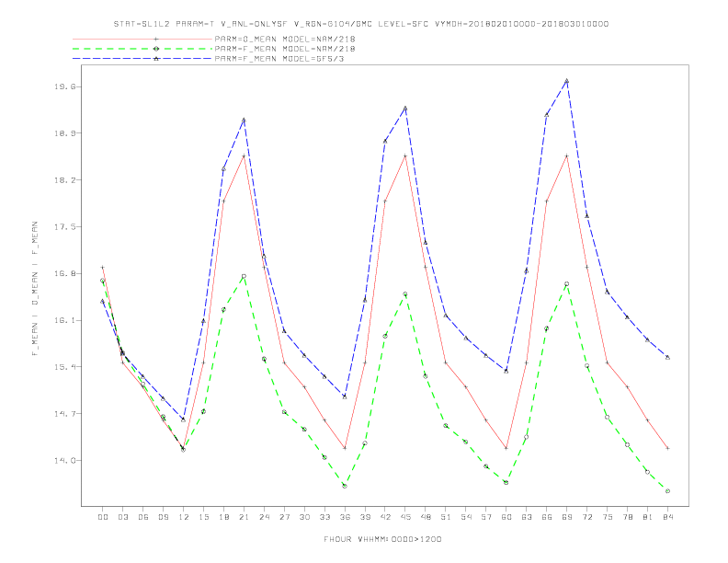Click green NAM circle marker at hour 84
This screenshot has height=563, width=728.
point(667,491)
